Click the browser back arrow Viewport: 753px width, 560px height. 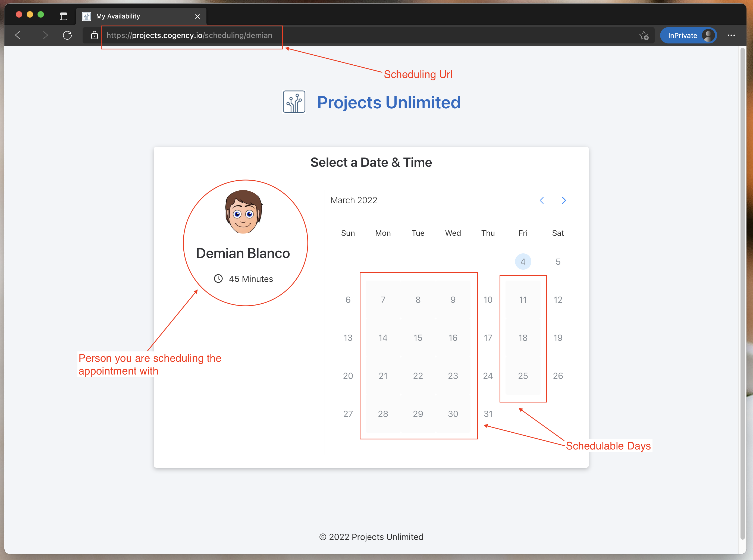(x=20, y=35)
